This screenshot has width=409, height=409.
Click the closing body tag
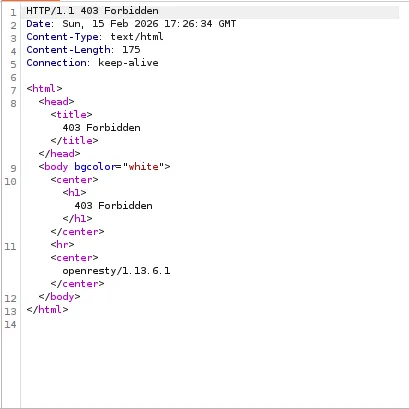tap(59, 297)
